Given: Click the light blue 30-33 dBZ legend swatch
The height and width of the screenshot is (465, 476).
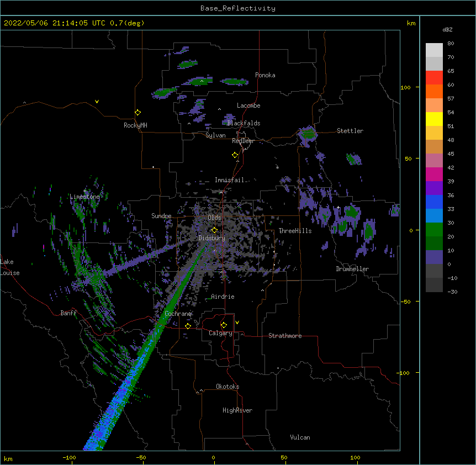Looking at the screenshot, I should [434, 216].
